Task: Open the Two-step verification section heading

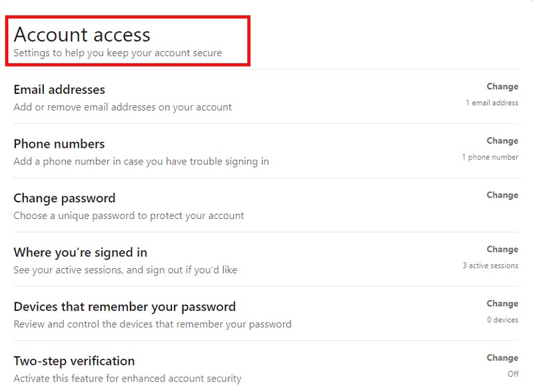Action: (74, 361)
